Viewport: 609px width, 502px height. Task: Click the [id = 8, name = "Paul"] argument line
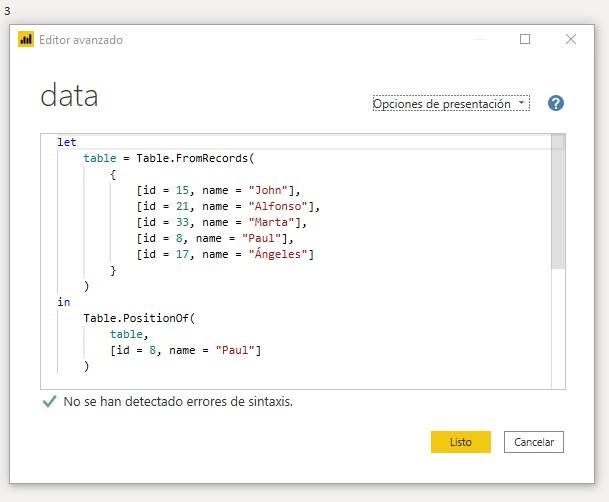click(186, 350)
